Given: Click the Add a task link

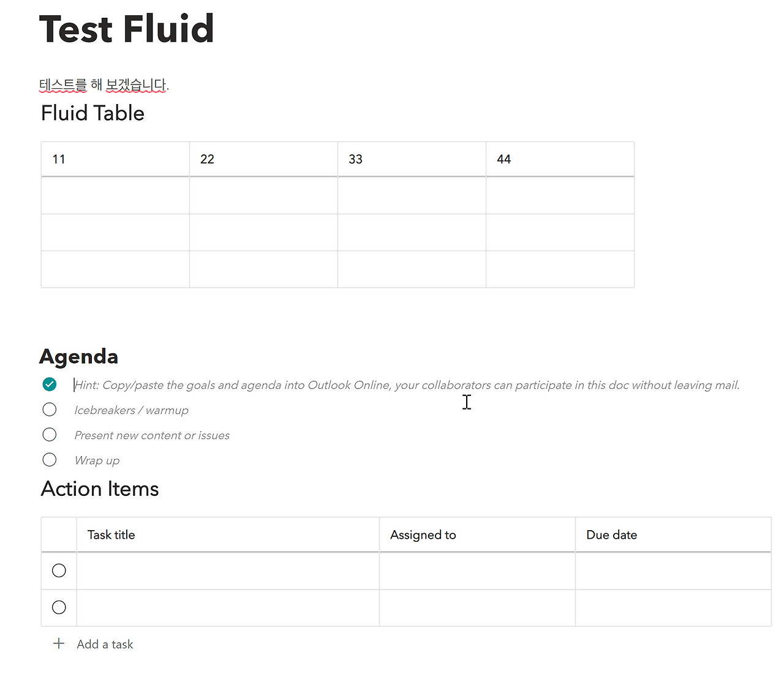Looking at the screenshot, I should (x=105, y=644).
